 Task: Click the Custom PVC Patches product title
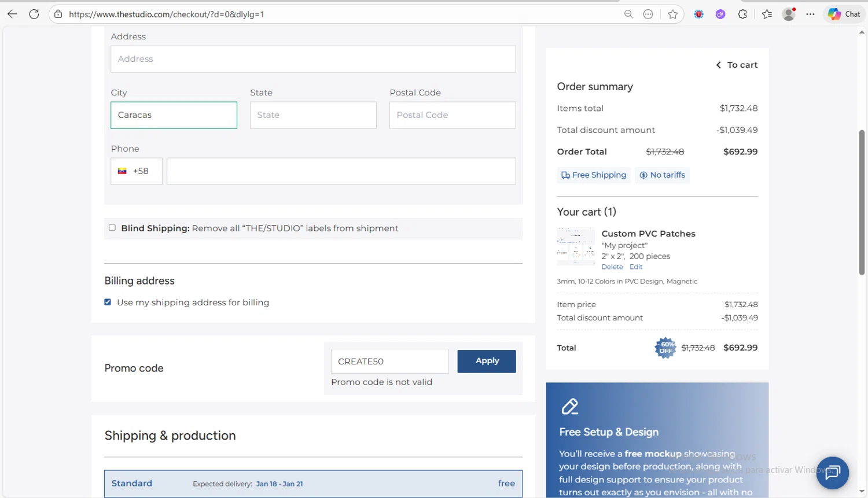pos(648,234)
